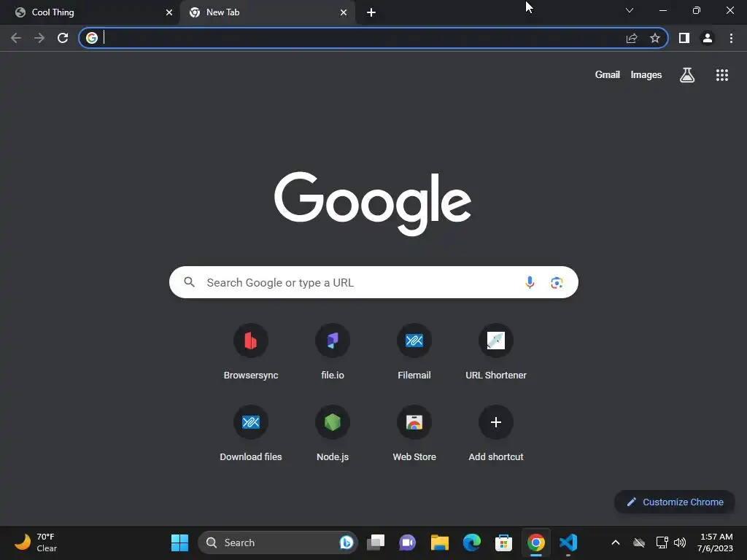Click Add shortcut plus button
Image resolution: width=747 pixels, height=560 pixels.
click(496, 422)
